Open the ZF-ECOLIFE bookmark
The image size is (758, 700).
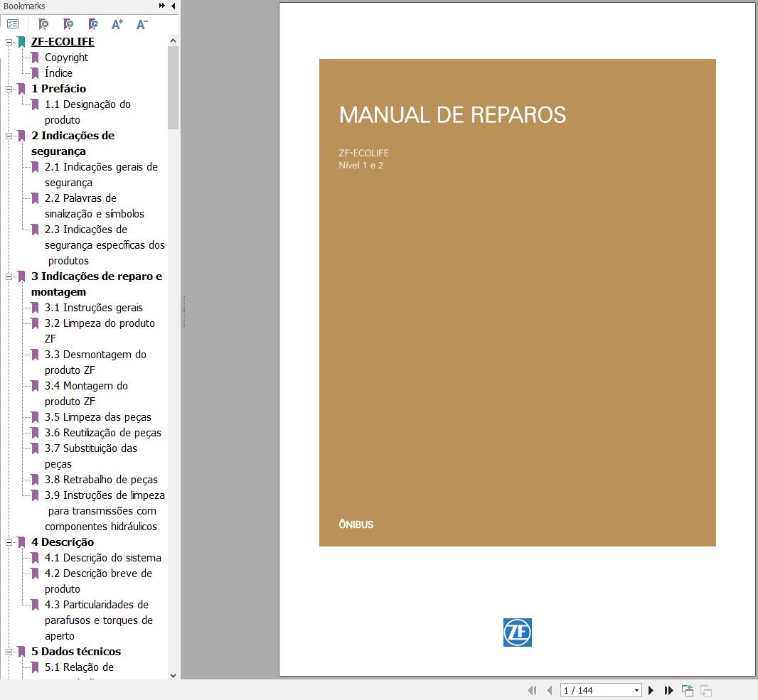click(x=63, y=41)
